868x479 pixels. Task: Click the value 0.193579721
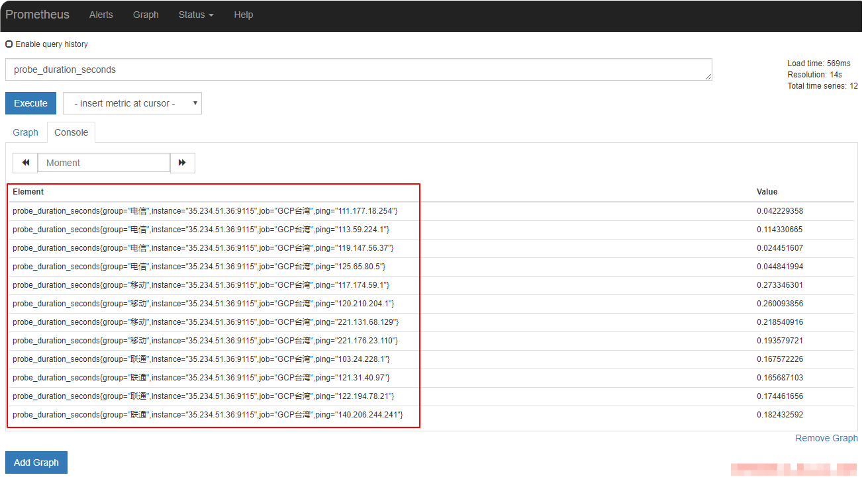780,341
